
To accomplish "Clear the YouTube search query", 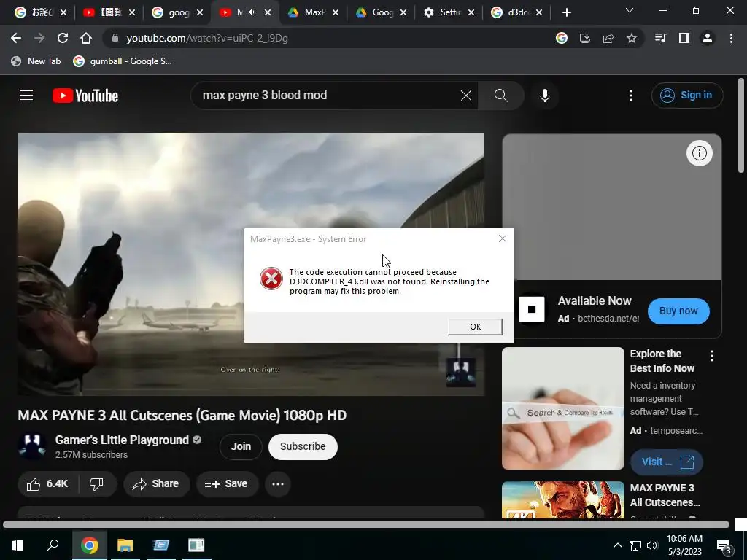I will click(x=466, y=96).
